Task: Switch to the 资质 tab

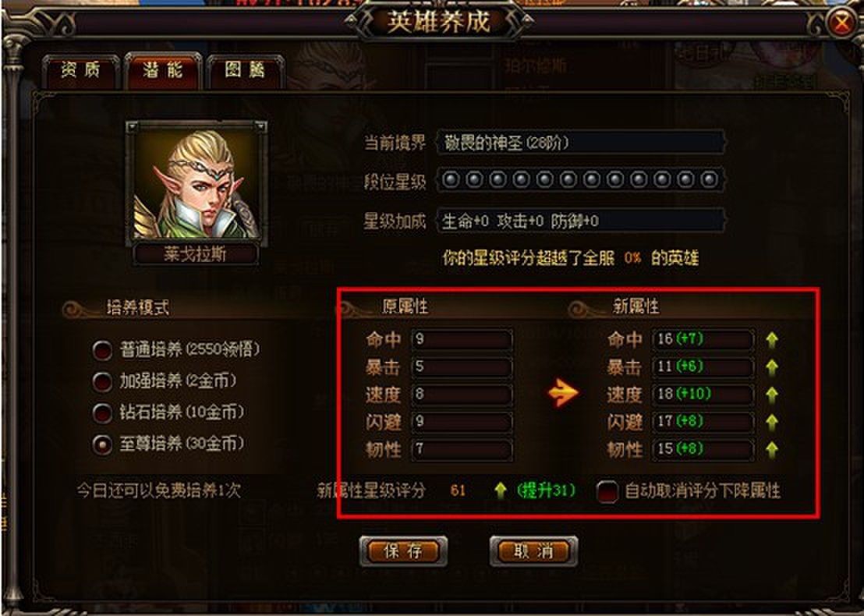Action: [x=80, y=72]
